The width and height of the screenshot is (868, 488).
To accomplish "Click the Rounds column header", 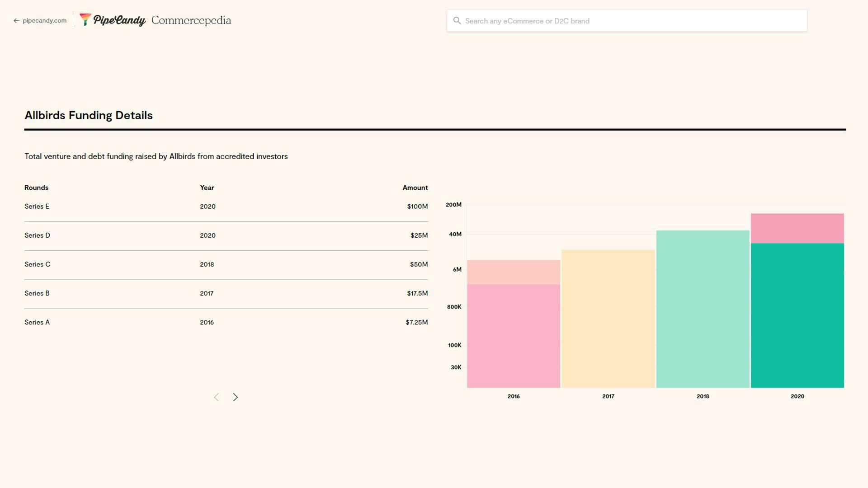I will [37, 188].
